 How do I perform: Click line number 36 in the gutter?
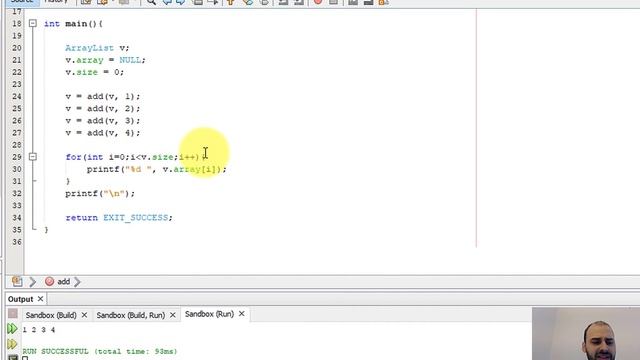[16, 242]
